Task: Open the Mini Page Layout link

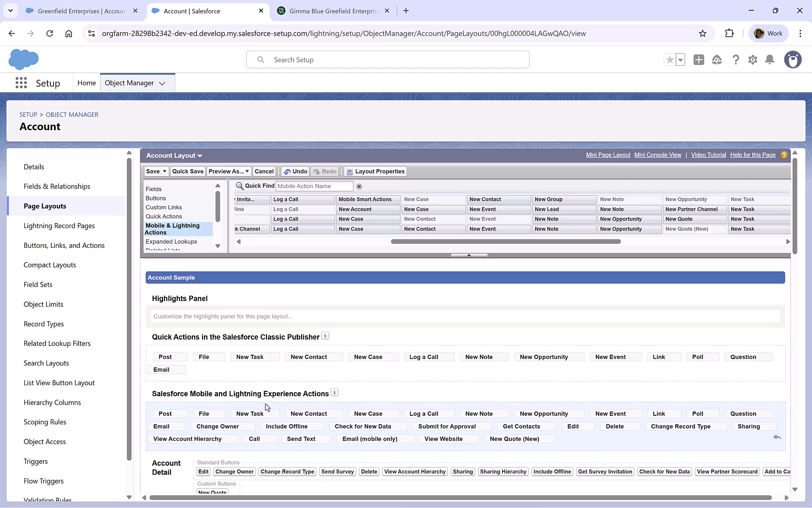Action: pyautogui.click(x=608, y=155)
